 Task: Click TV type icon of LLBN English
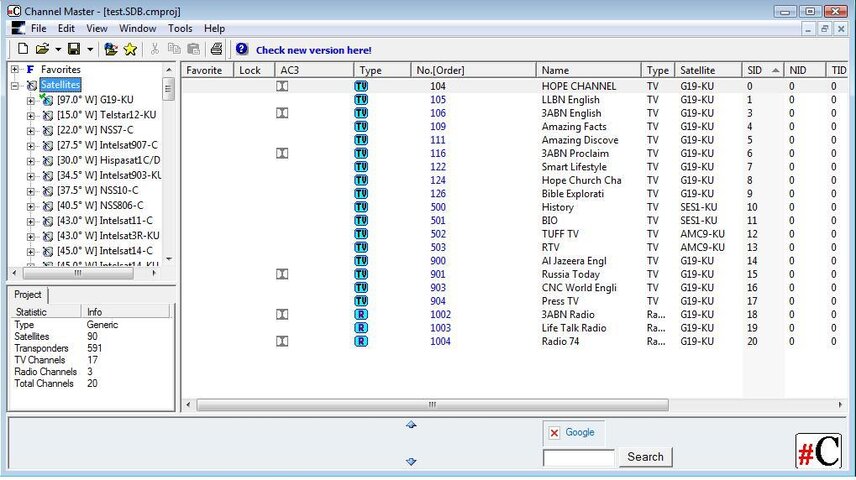coord(361,99)
